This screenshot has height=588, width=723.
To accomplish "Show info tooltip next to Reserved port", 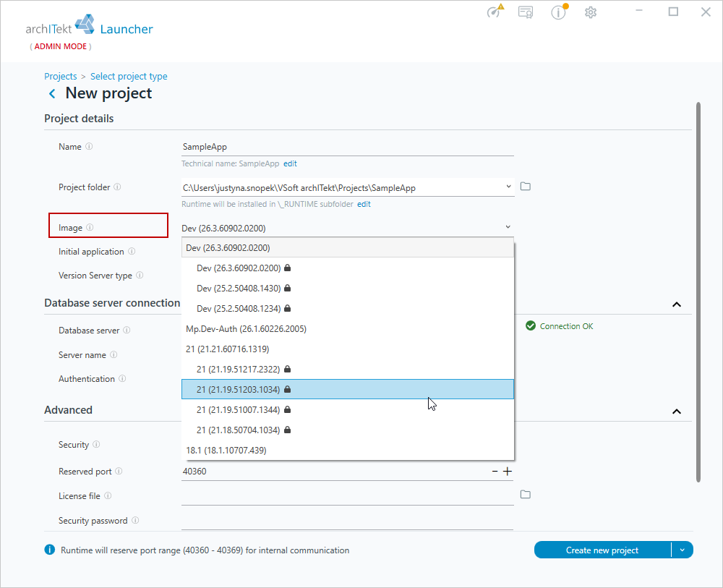I will point(119,471).
